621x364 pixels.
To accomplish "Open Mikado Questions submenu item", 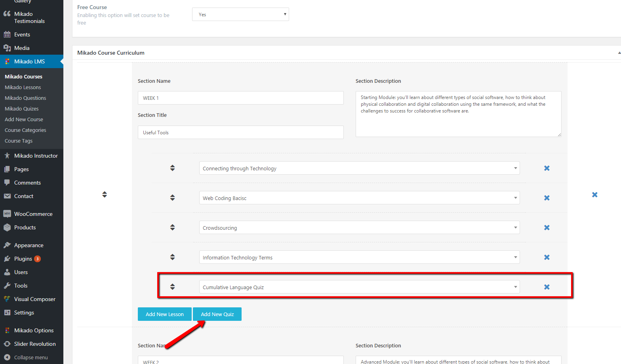I will tap(25, 98).
